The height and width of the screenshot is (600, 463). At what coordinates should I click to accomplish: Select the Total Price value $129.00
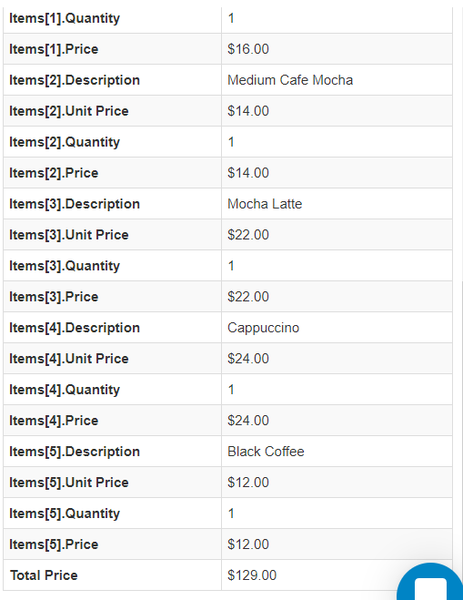click(252, 575)
